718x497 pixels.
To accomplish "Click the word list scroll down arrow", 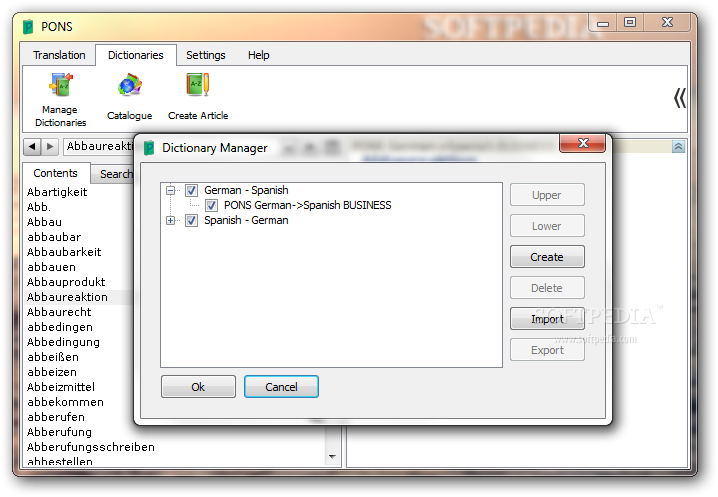I will 332,457.
